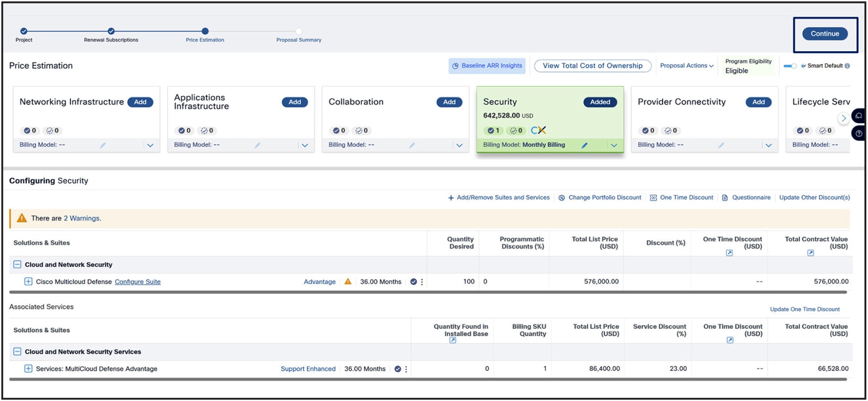Image resolution: width=868 pixels, height=401 pixels.
Task: Expand the Security card chevron
Action: 614,145
